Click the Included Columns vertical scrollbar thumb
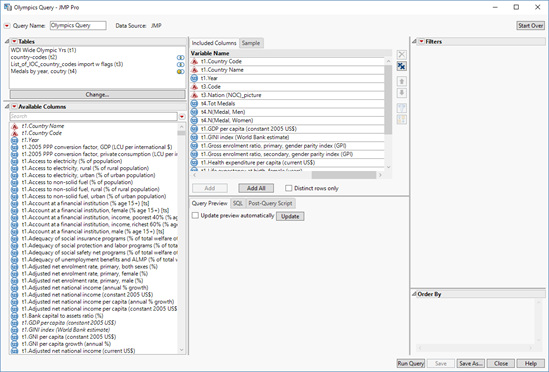 pos(388,100)
